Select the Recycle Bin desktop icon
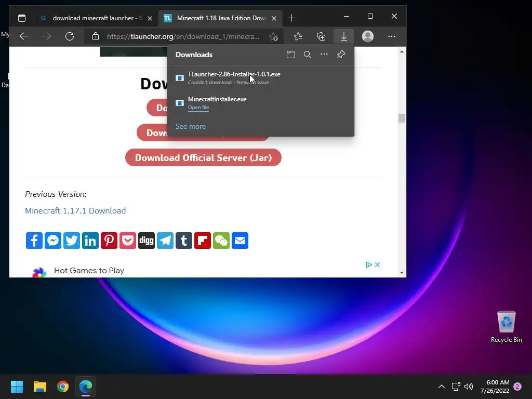 (x=506, y=327)
